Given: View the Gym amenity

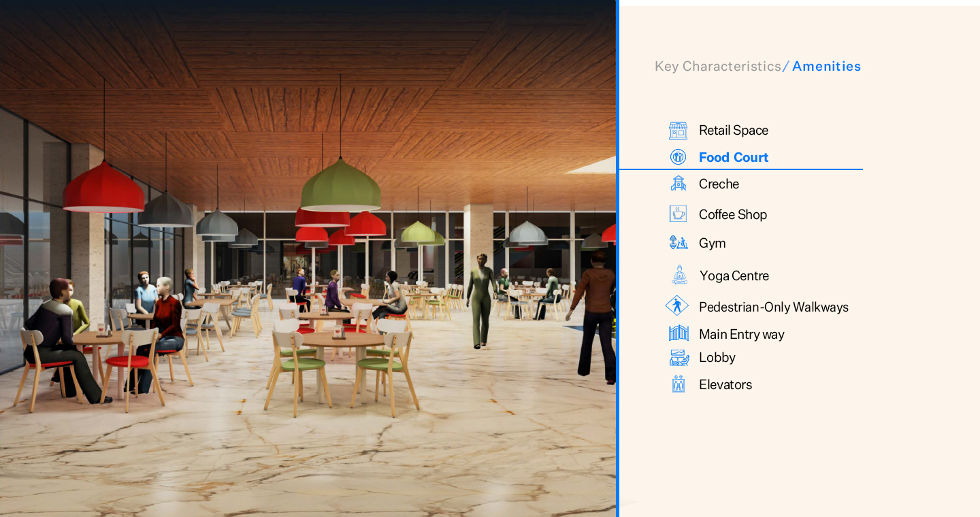Looking at the screenshot, I should (713, 243).
